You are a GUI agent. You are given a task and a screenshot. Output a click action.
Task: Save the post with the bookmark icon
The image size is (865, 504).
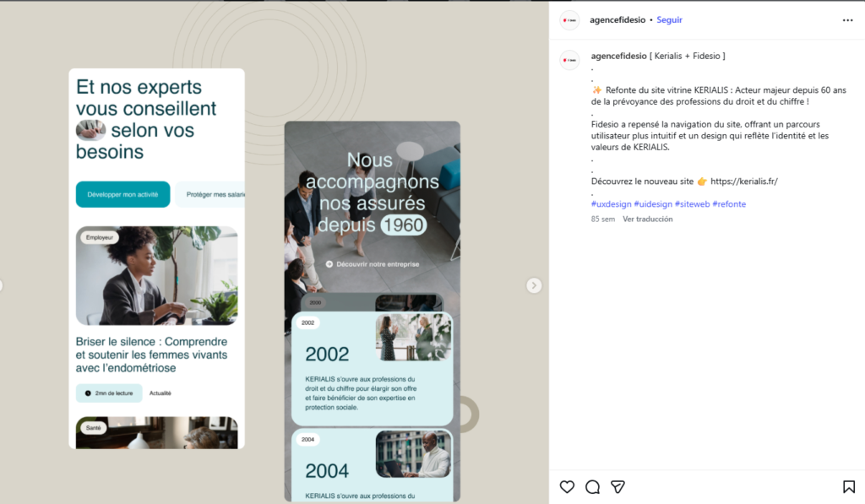pyautogui.click(x=848, y=487)
